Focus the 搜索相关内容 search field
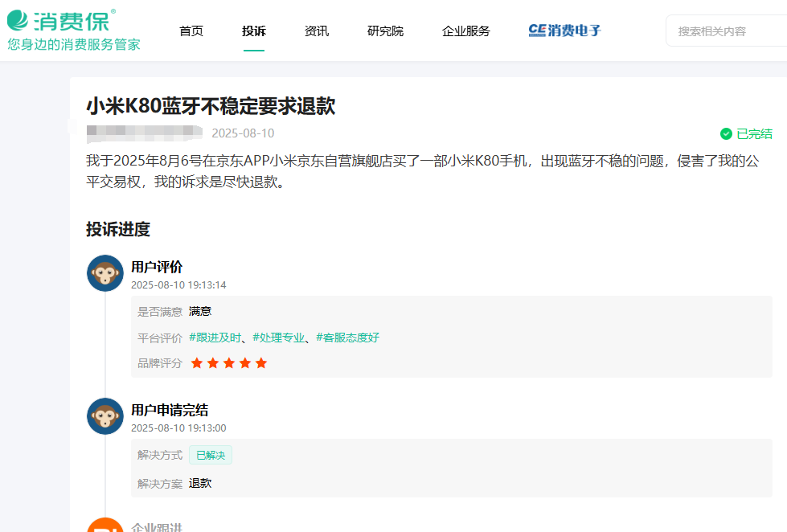This screenshot has width=787, height=532. coord(727,31)
